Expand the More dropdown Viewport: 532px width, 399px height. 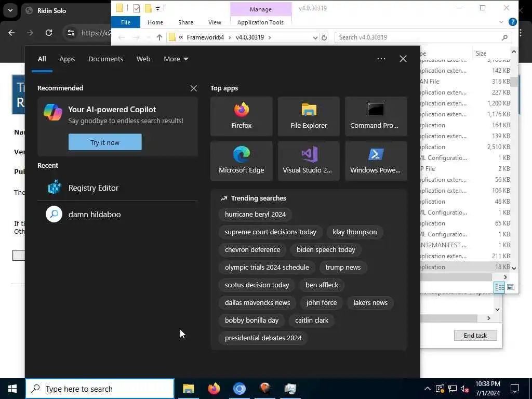(176, 59)
